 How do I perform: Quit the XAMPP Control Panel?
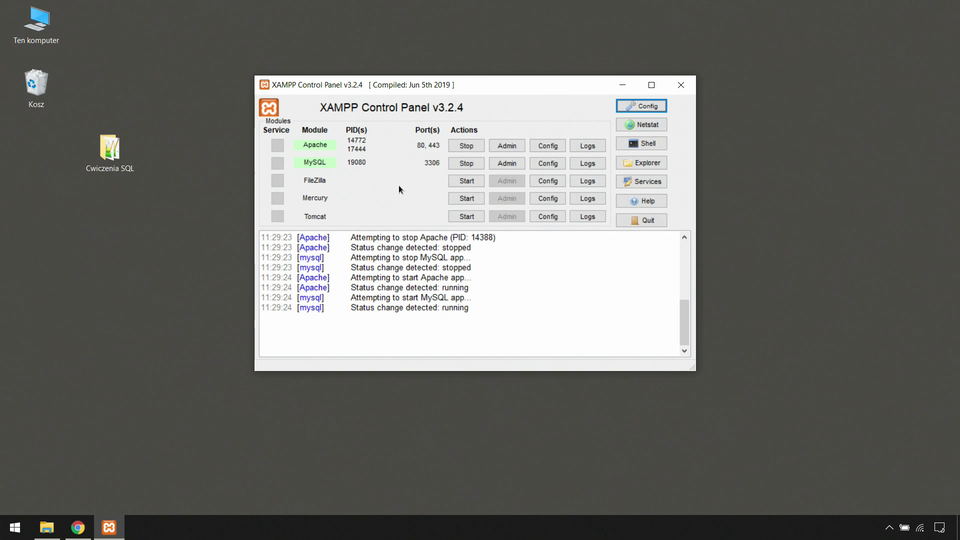pyautogui.click(x=641, y=220)
